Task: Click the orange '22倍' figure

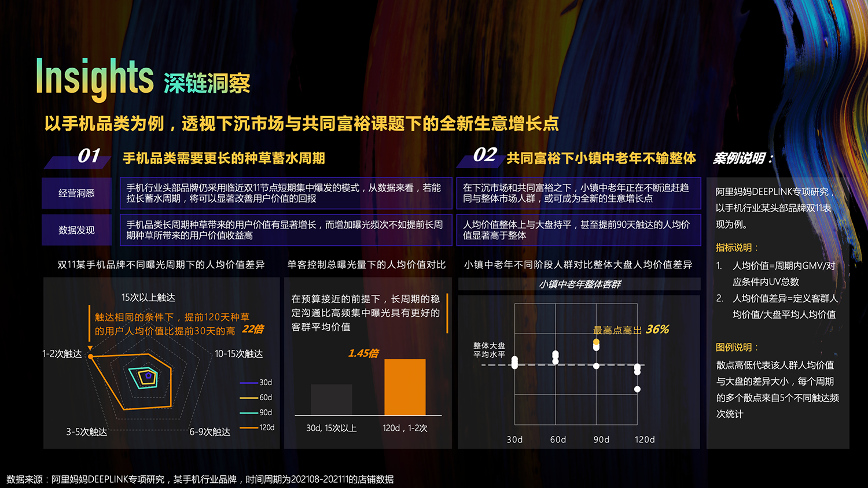Action: coord(253,330)
